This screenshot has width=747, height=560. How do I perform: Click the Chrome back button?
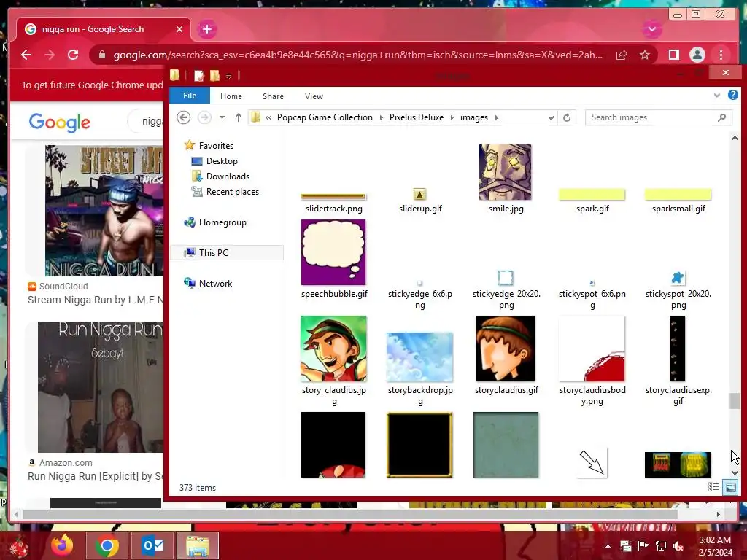pyautogui.click(x=26, y=55)
